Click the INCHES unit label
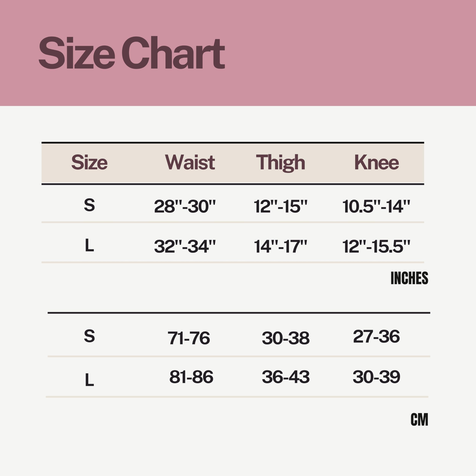 click(x=409, y=278)
